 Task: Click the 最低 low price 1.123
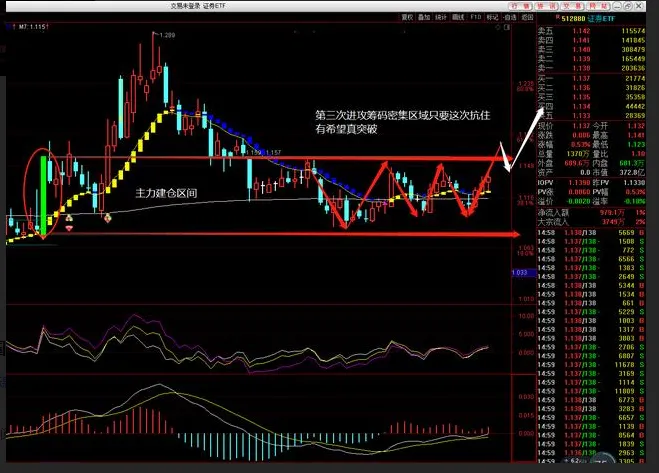tap(636, 144)
